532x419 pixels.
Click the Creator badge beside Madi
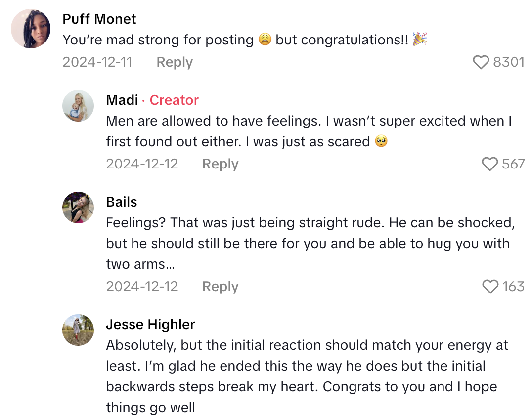(174, 100)
